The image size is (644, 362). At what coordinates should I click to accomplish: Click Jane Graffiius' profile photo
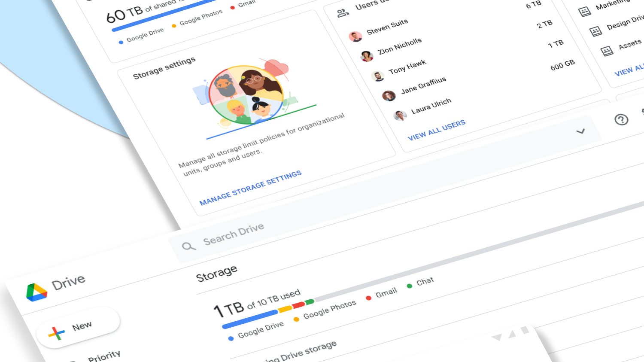pyautogui.click(x=389, y=96)
